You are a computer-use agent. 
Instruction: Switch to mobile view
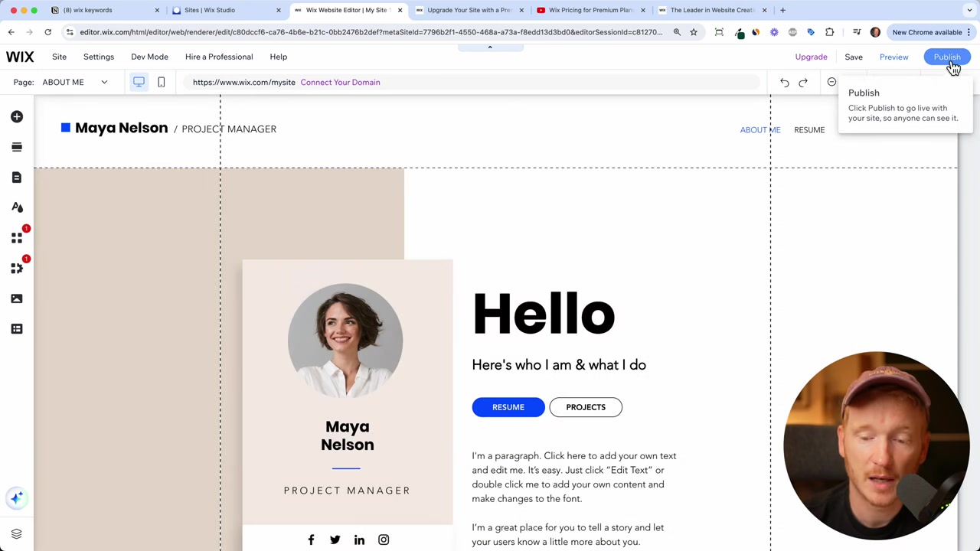(162, 82)
